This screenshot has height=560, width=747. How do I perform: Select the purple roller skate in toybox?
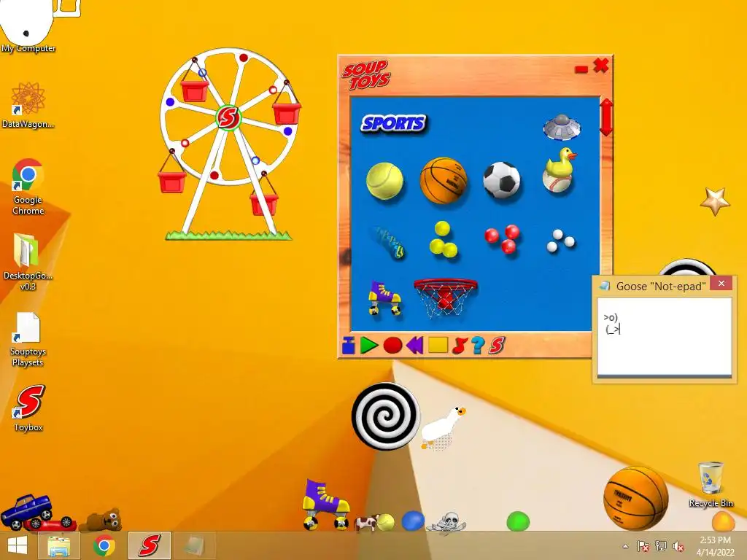tap(384, 298)
